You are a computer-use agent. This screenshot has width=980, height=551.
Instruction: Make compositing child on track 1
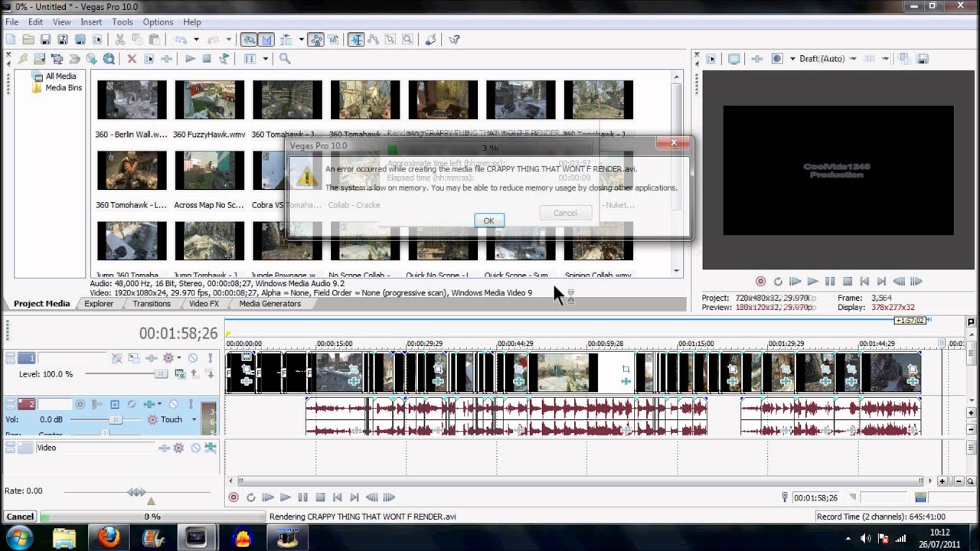click(209, 373)
